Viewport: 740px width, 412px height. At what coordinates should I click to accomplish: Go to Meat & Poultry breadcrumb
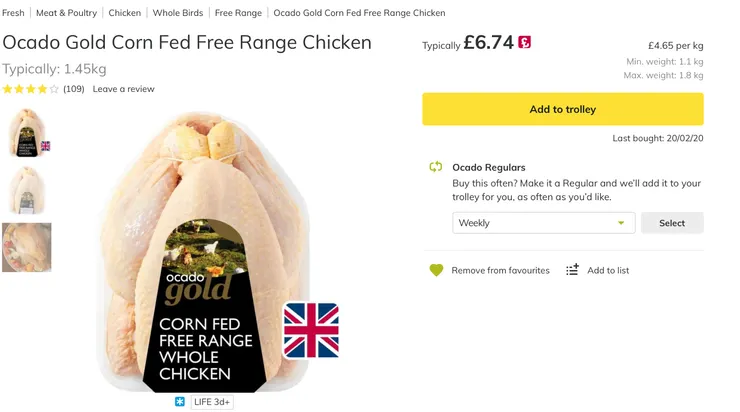pyautogui.click(x=66, y=13)
